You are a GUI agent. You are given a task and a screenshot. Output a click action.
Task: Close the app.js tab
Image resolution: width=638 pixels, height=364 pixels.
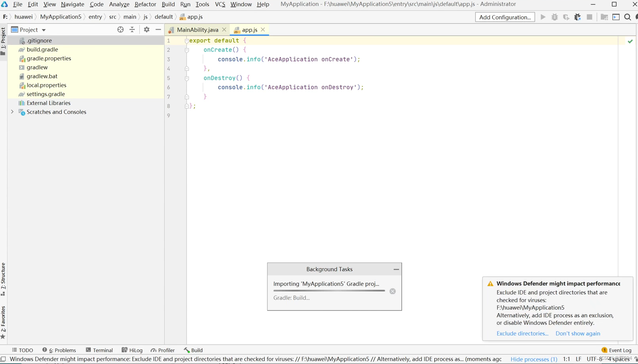tap(263, 30)
